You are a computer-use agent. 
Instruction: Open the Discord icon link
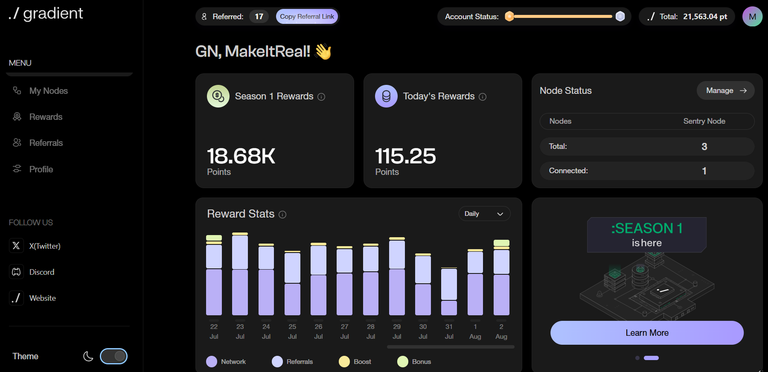[x=16, y=272]
